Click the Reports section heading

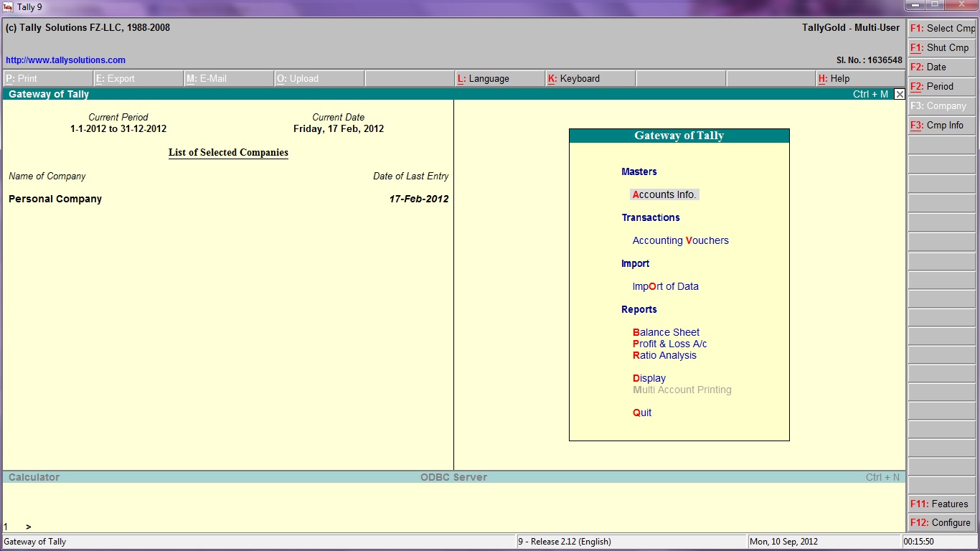639,309
